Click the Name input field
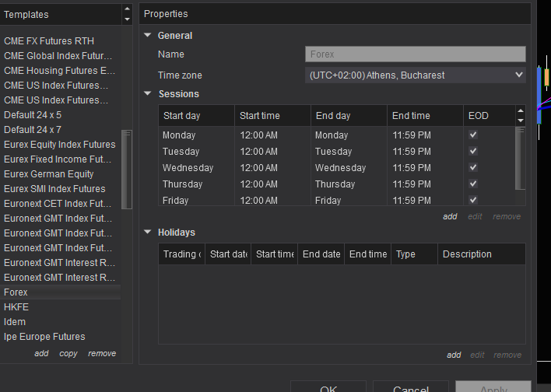The height and width of the screenshot is (392, 551). tap(416, 54)
